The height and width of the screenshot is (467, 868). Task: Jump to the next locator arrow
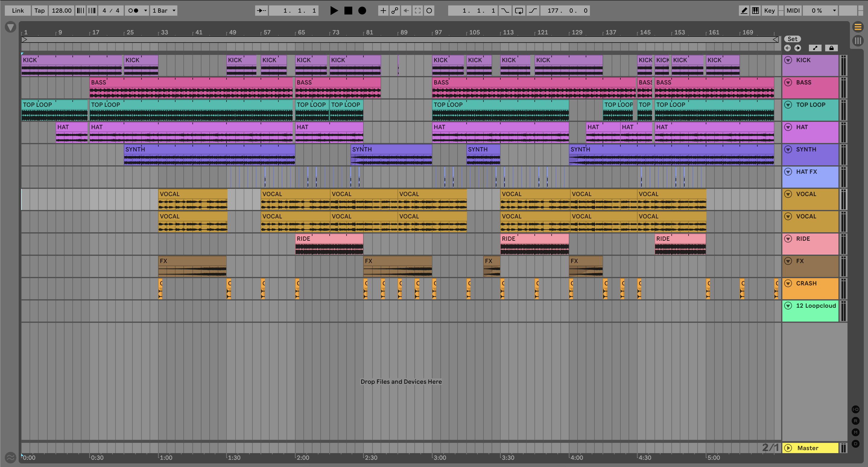797,48
